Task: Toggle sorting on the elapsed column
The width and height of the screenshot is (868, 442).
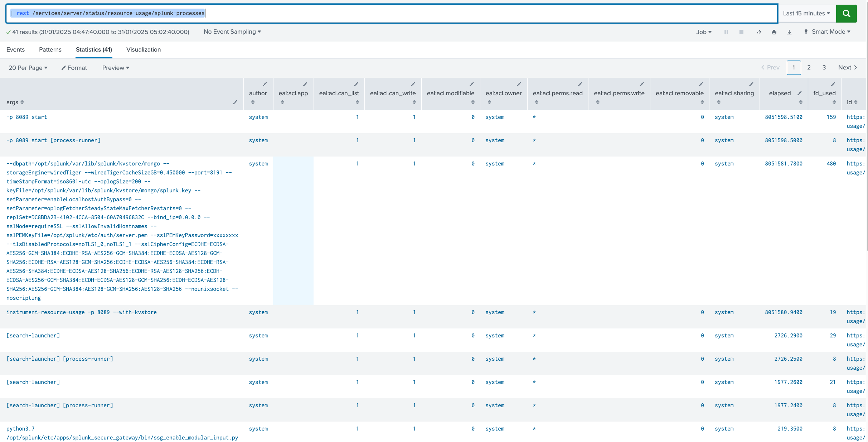Action: [800, 102]
